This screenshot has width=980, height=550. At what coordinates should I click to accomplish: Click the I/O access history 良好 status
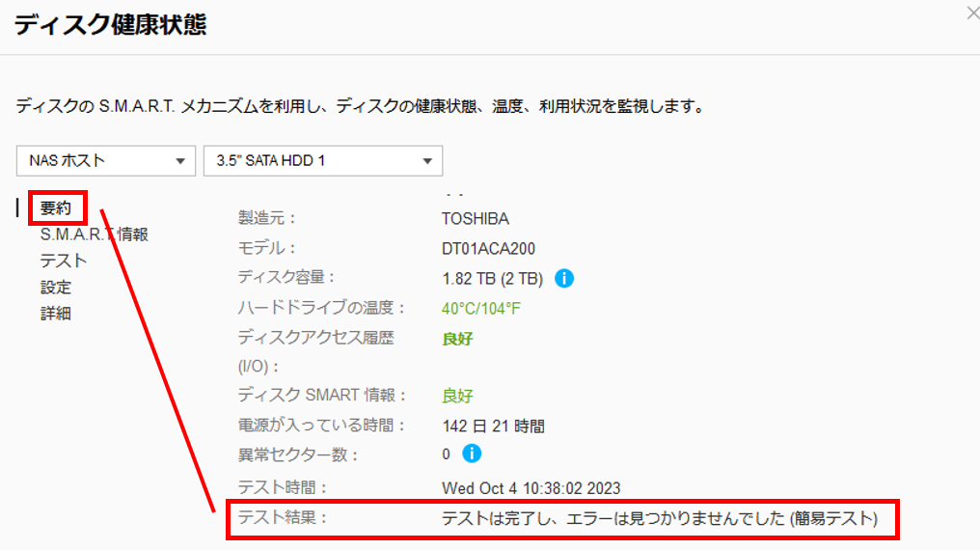(x=457, y=339)
